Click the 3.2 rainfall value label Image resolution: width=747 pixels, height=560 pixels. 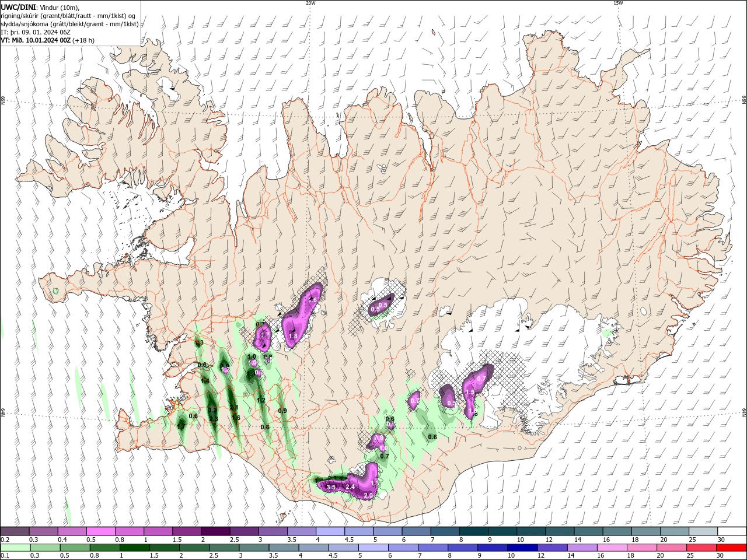click(212, 411)
